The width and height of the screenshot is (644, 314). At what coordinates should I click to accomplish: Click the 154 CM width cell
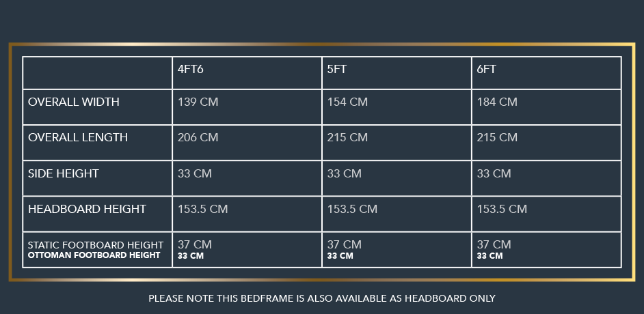(x=347, y=102)
